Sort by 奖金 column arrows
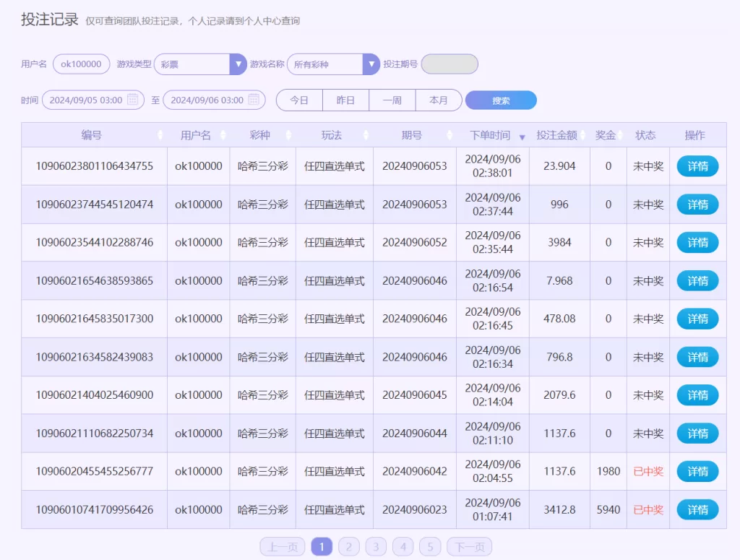 620,135
